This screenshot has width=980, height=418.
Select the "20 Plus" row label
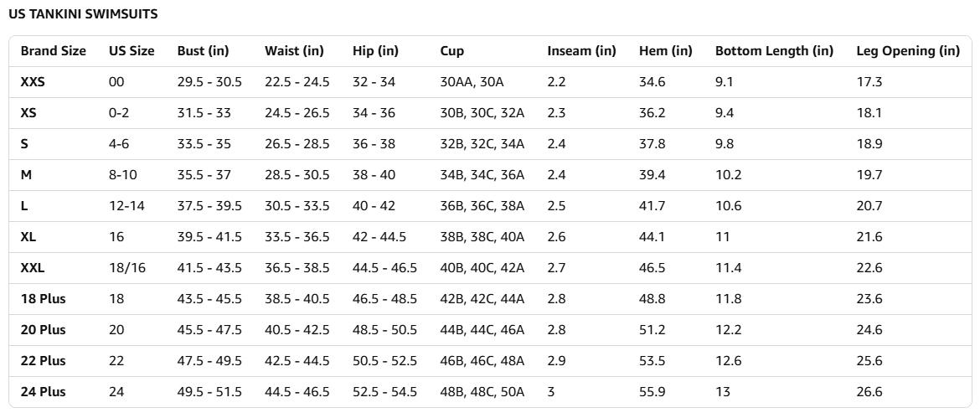pos(43,330)
